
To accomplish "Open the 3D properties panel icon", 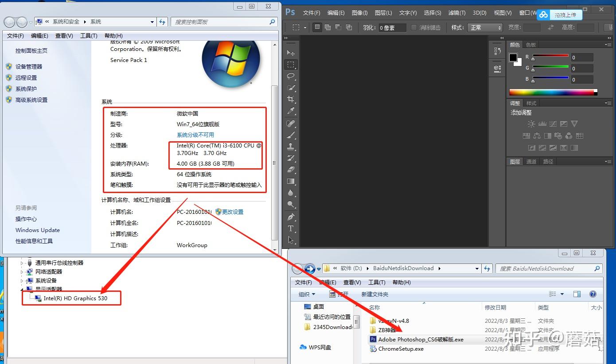I will coord(497,69).
